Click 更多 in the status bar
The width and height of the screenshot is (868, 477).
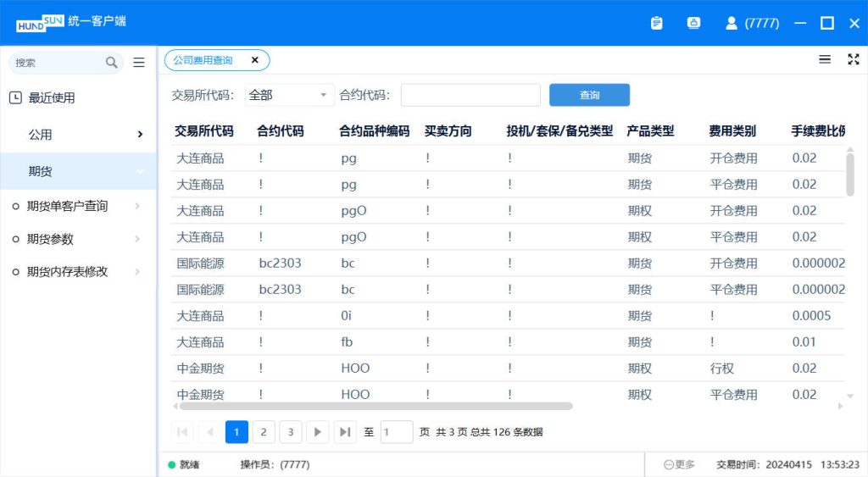coord(680,464)
